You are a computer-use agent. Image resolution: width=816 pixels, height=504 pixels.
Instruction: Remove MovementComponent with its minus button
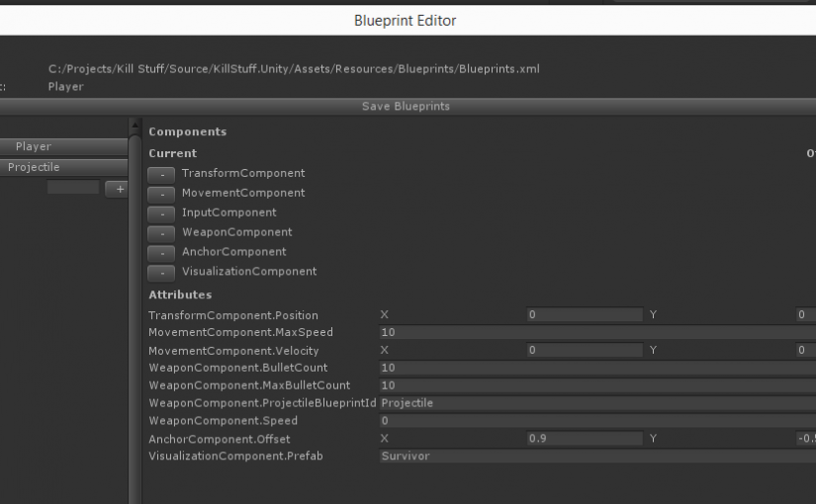tap(161, 194)
